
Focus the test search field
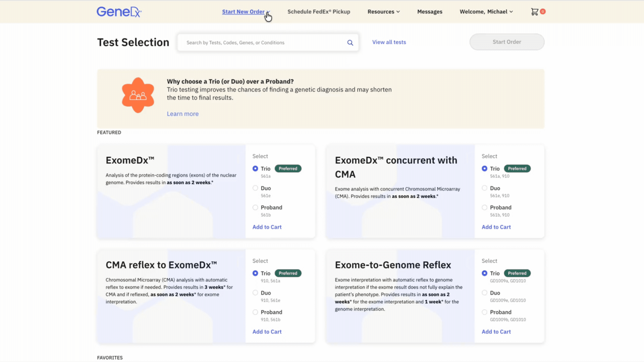(268, 43)
